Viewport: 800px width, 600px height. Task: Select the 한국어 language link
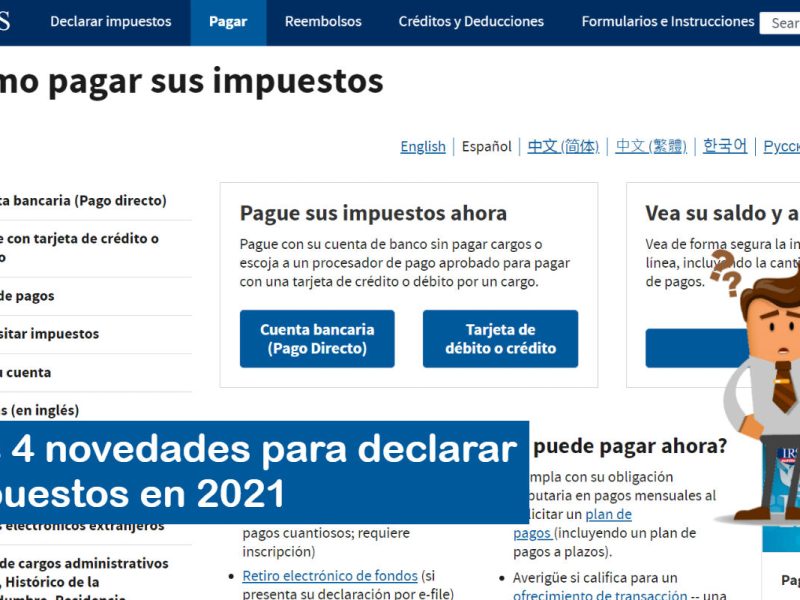[726, 146]
